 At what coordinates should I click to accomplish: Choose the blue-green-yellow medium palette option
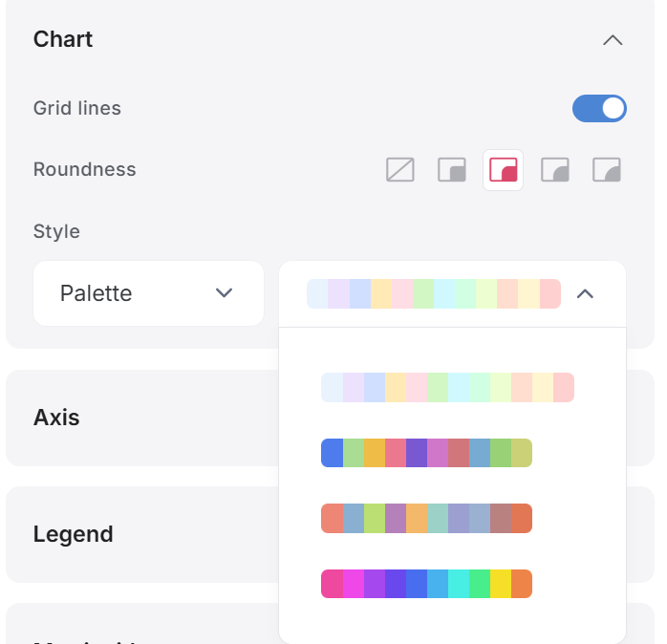click(x=426, y=453)
